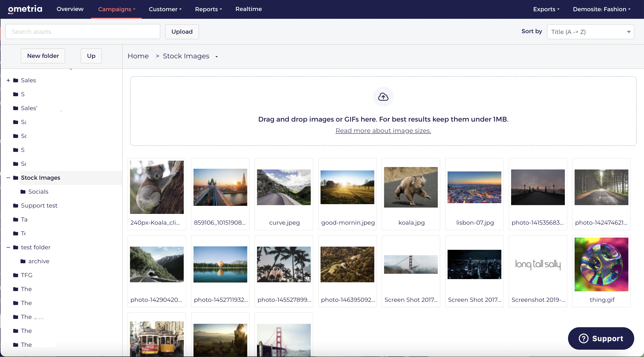Open the Reports menu
This screenshot has height=357, width=644.
(x=208, y=9)
